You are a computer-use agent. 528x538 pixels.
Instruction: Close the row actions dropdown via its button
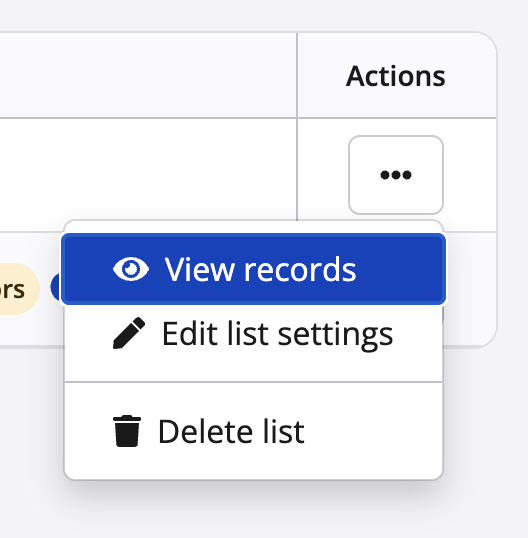pyautogui.click(x=396, y=175)
